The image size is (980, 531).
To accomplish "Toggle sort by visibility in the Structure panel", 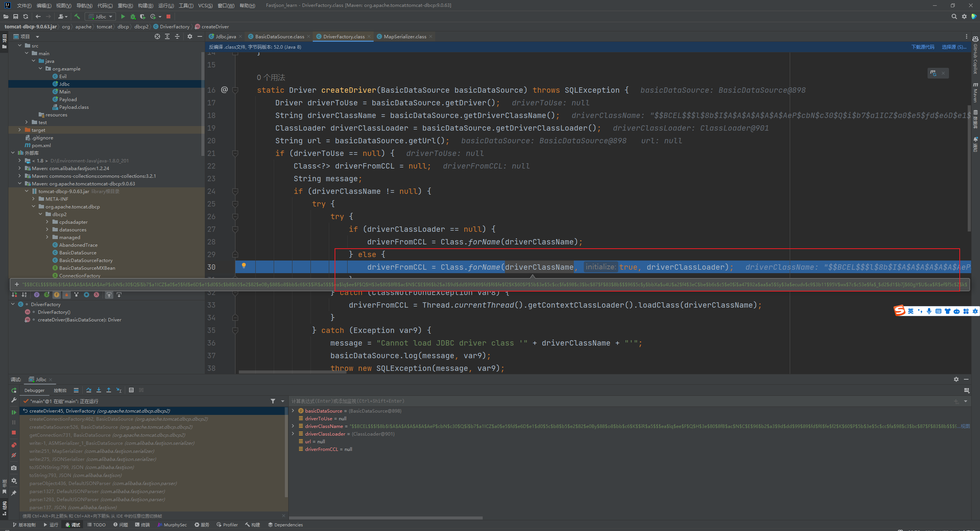I will click(x=14, y=295).
